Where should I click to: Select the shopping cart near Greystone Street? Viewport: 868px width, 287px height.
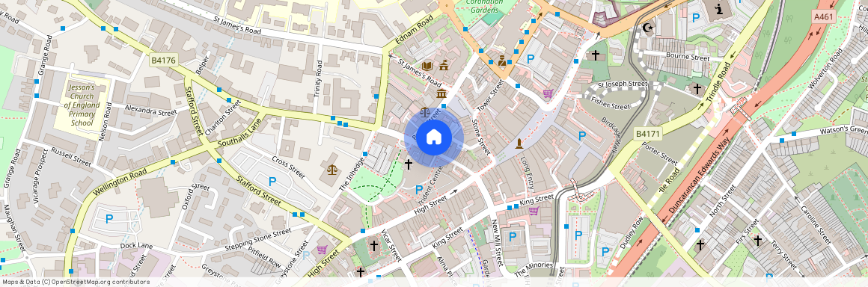[x=322, y=250]
